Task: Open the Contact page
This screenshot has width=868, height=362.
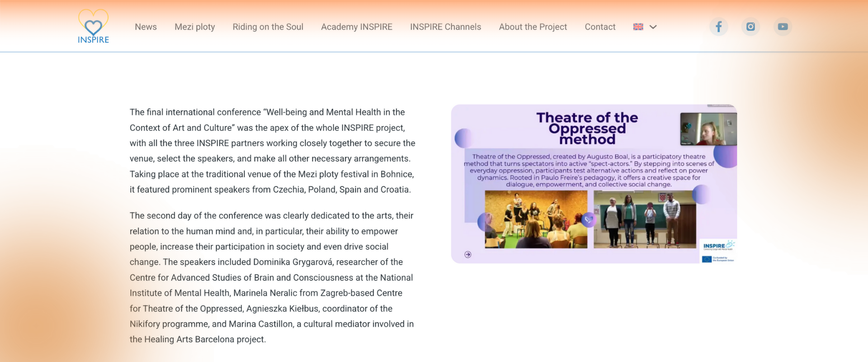Action: tap(600, 27)
